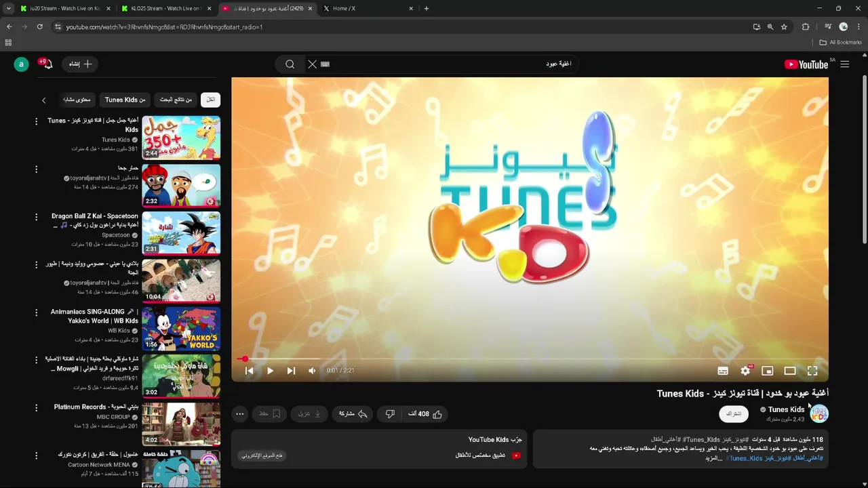The width and height of the screenshot is (868, 488).
Task: Click the تنزيل download button
Action: [x=310, y=414]
